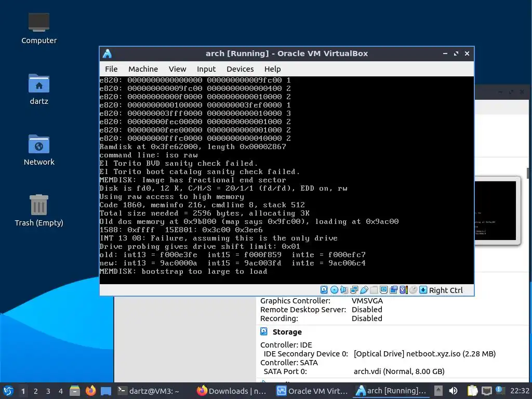Click the Graphics Controller VMSVGA value
Viewport: 532px width, 399px height.
(367, 301)
